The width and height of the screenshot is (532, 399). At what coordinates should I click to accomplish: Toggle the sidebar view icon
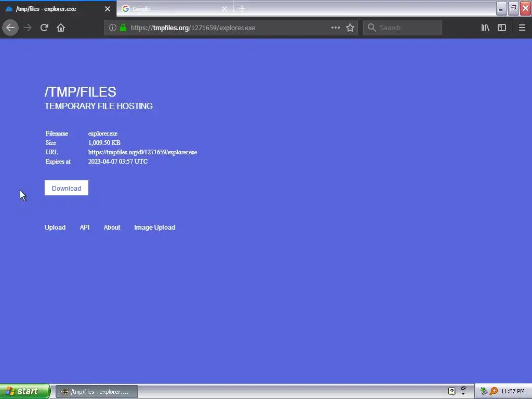[502, 28]
